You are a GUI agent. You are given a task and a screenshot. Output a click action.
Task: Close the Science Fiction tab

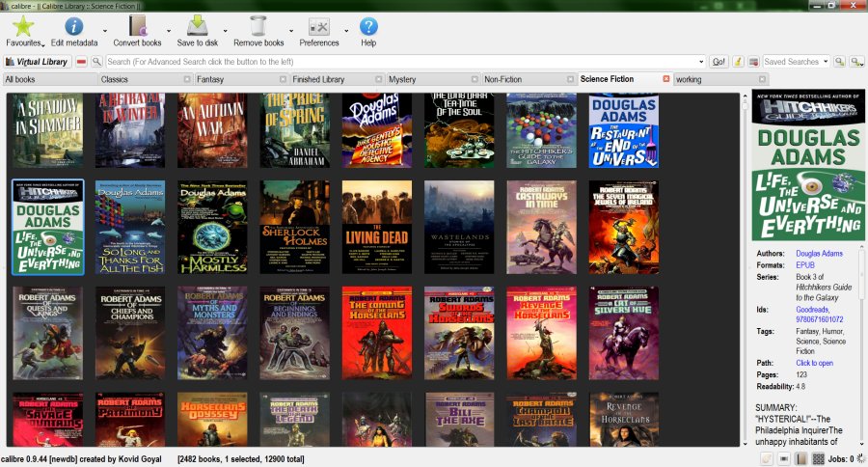[665, 79]
